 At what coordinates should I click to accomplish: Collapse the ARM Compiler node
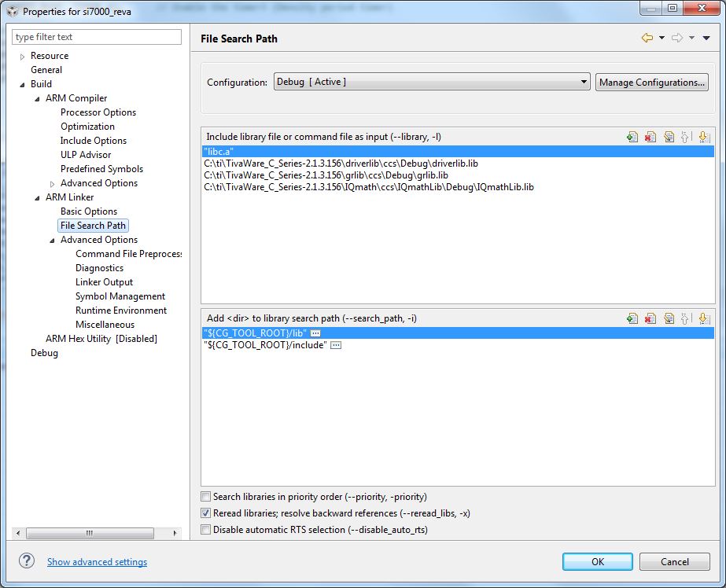37,99
